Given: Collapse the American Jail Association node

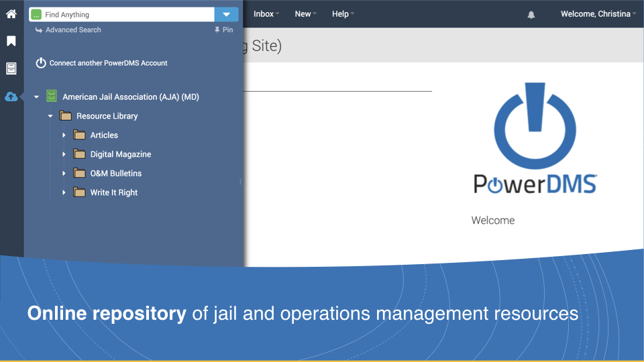Looking at the screenshot, I should [x=36, y=97].
